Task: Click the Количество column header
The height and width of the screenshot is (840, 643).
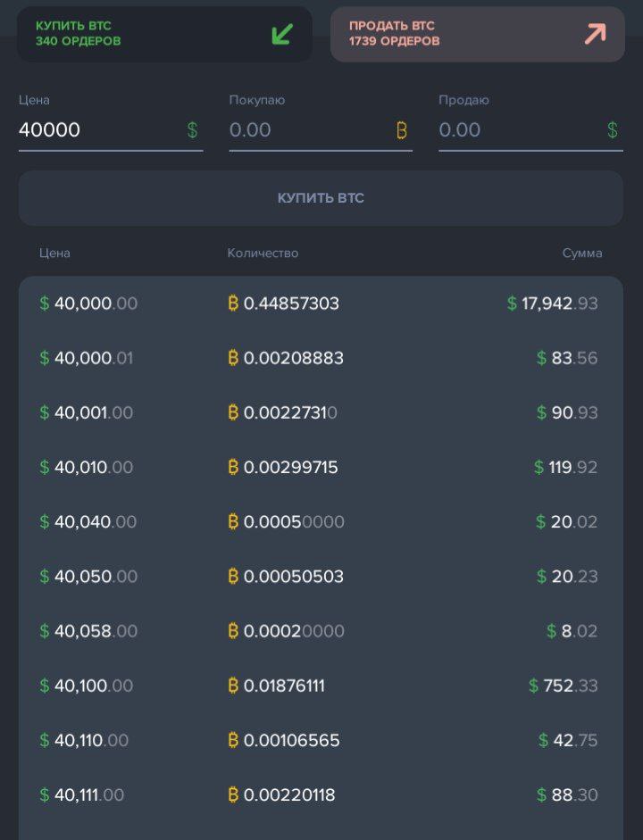Action: pyautogui.click(x=263, y=253)
